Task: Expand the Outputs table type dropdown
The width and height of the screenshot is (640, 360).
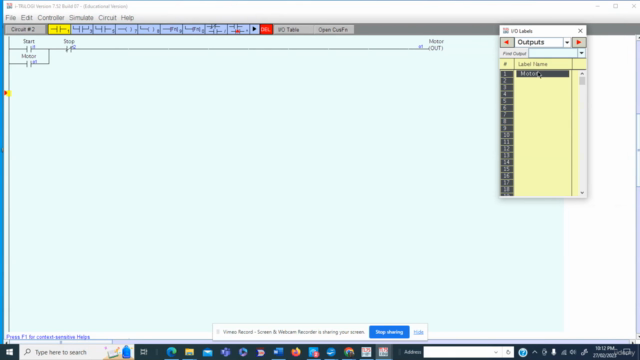Action: click(x=567, y=42)
